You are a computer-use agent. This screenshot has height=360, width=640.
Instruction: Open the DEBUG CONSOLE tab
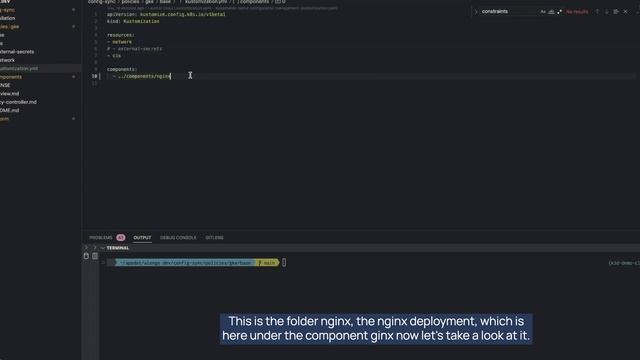(x=178, y=238)
